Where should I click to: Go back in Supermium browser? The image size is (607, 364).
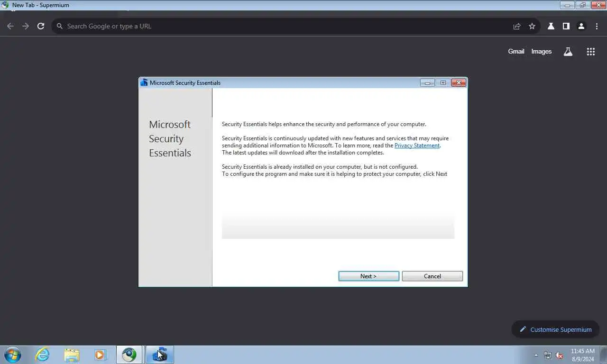(x=10, y=26)
